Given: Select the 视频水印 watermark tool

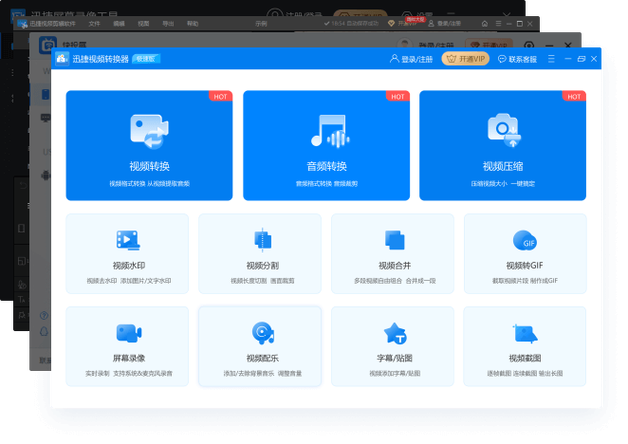Looking at the screenshot, I should [127, 253].
